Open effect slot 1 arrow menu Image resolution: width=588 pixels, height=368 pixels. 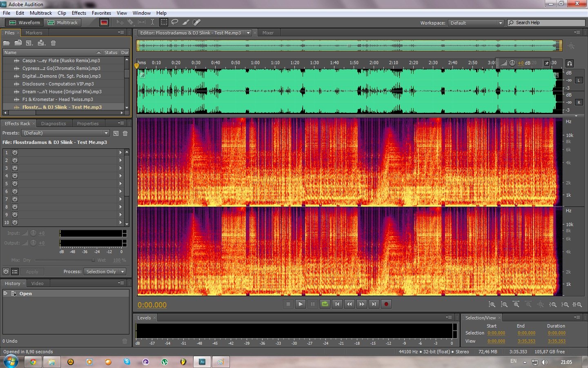pos(120,152)
